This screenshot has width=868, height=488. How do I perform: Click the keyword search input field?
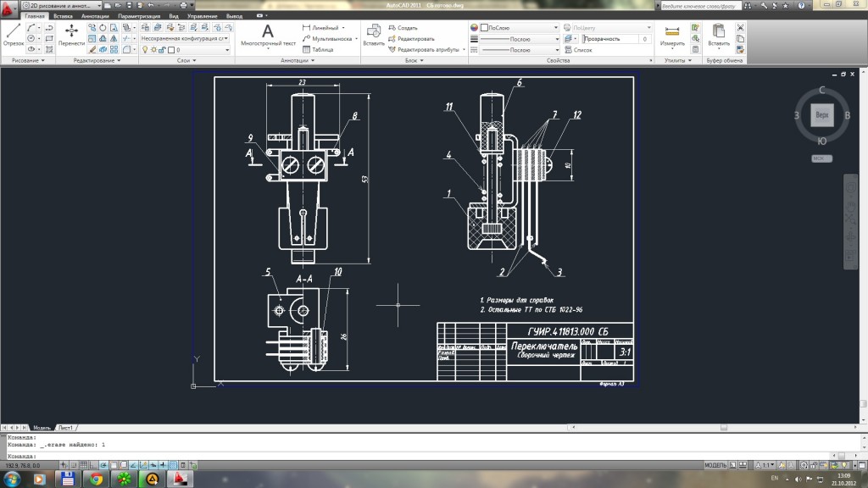point(700,6)
